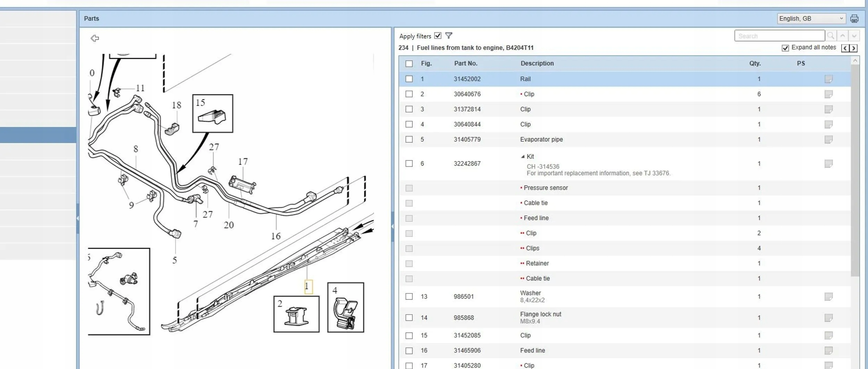Open the English, GB language dropdown
This screenshot has width=868, height=369.
point(811,19)
